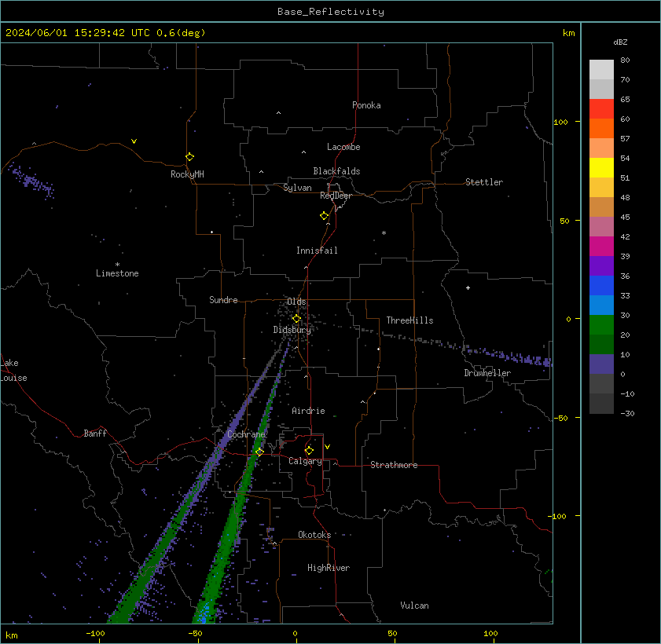Click the 80 value on the dBZ scale
Screen dimensions: 661x644
tap(625, 60)
